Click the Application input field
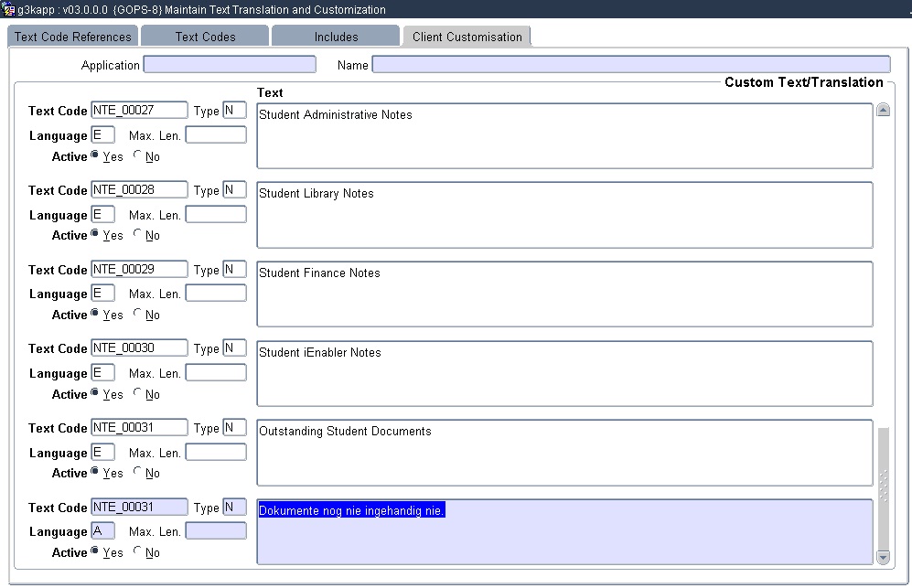912x588 pixels. coord(230,64)
